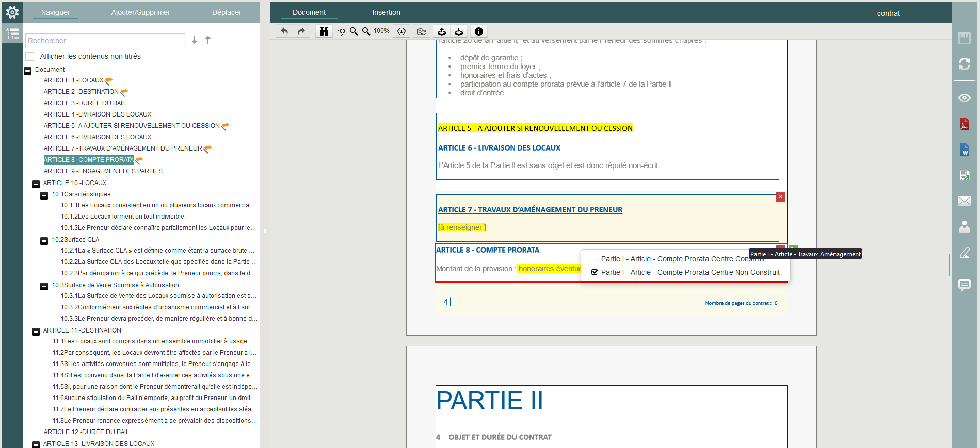The width and height of the screenshot is (980, 448).
Task: Select ARTICLE 9 -ENGAGEMENT DES PARTIES in tree
Action: (103, 171)
